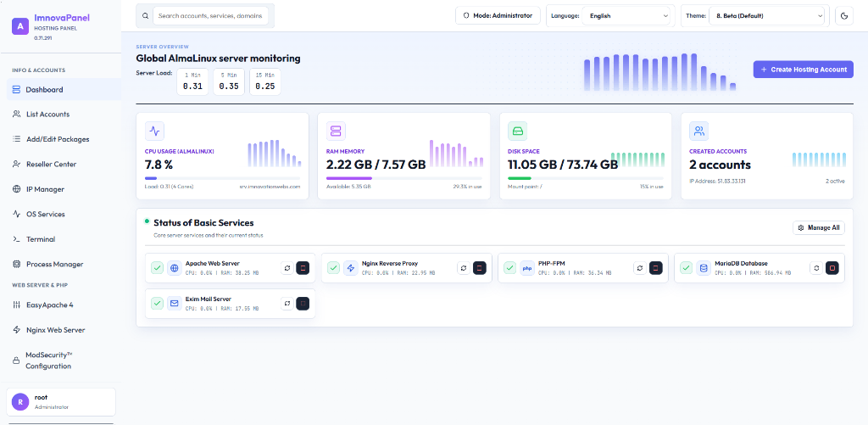Click PHP-FPM status checkmark
This screenshot has width=868, height=425.
point(509,268)
